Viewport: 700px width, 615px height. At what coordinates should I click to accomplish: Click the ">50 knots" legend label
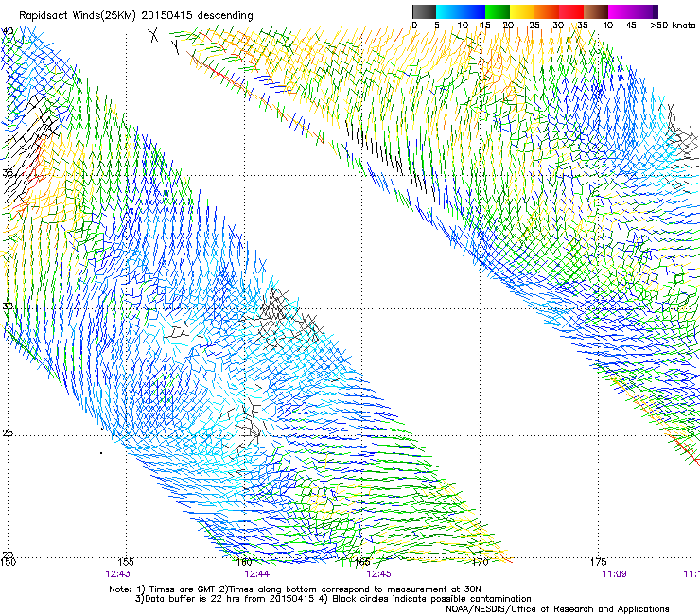tap(673, 25)
